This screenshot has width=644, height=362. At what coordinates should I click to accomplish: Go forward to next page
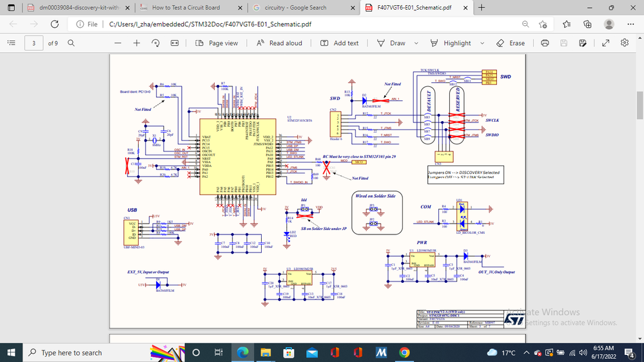click(x=34, y=24)
